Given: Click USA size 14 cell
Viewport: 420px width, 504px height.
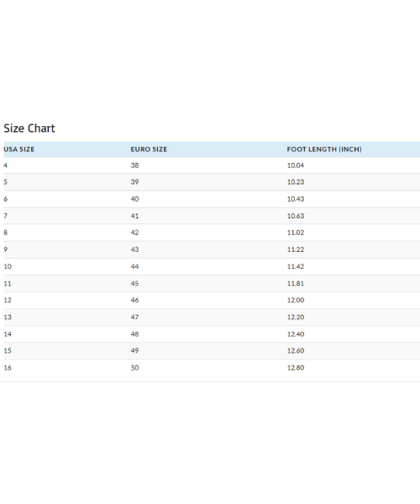Looking at the screenshot, I should click(8, 334).
